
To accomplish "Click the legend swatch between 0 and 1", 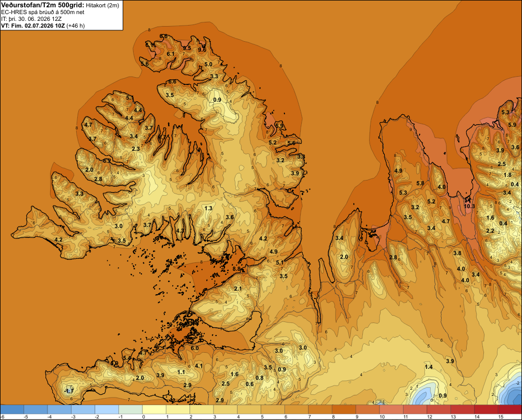I will pos(155,410).
